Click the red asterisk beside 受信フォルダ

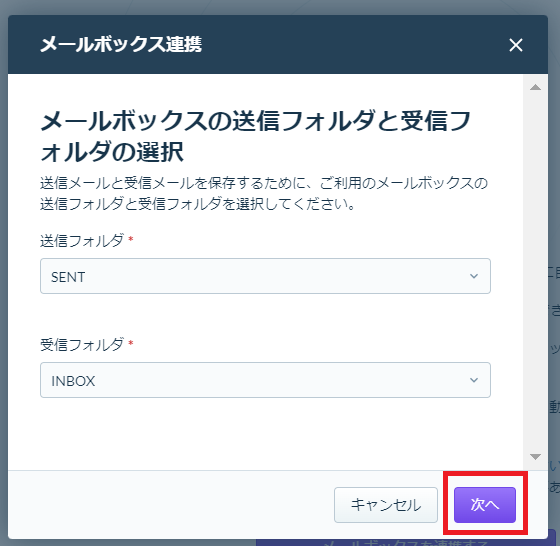click(x=131, y=342)
